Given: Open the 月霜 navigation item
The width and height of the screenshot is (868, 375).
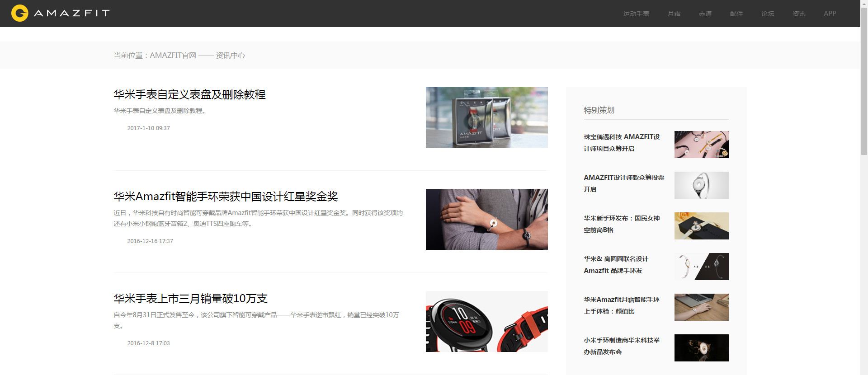Looking at the screenshot, I should click(x=674, y=14).
